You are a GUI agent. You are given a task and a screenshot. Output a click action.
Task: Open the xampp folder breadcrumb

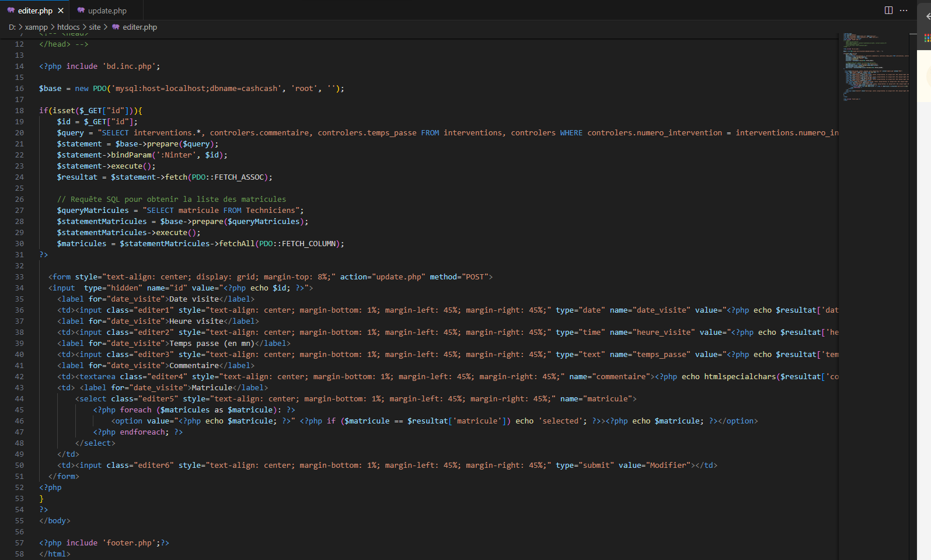coord(36,27)
